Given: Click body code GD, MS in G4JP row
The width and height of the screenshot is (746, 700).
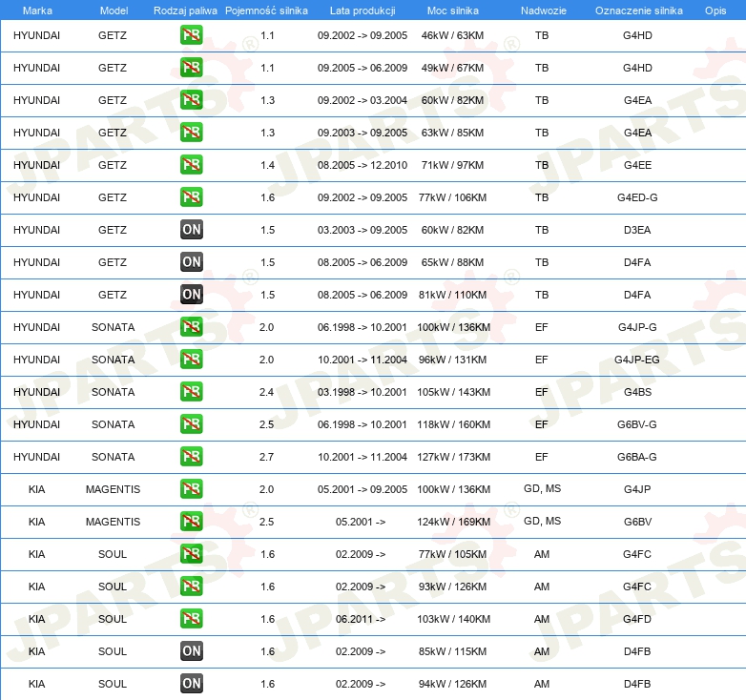Looking at the screenshot, I should click(x=542, y=488).
